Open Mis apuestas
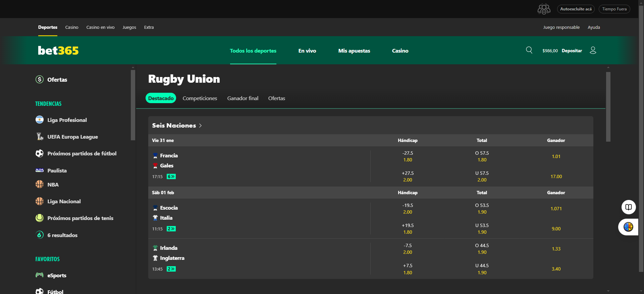This screenshot has height=294, width=644. (354, 51)
